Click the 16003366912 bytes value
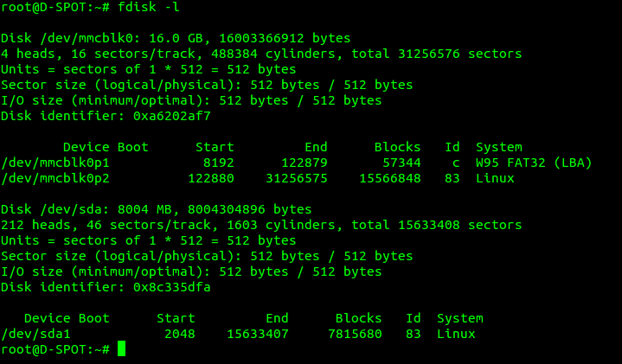This screenshot has width=622, height=364. pos(285,38)
